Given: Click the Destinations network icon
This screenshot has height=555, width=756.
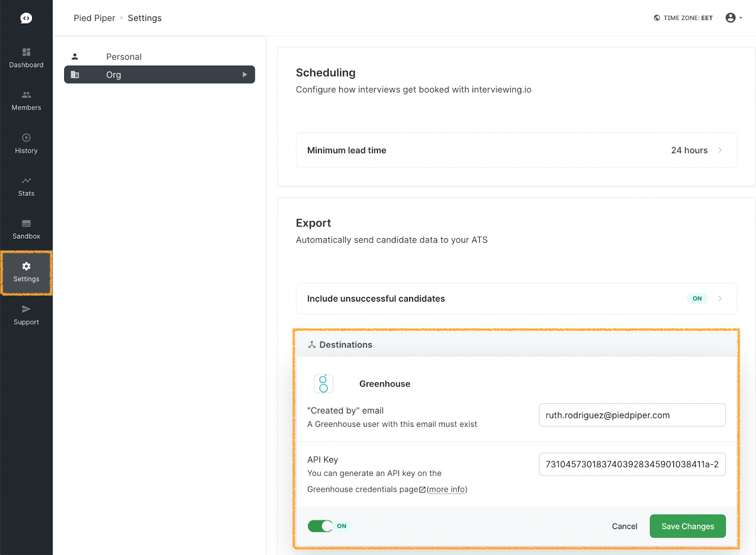Looking at the screenshot, I should coord(312,345).
